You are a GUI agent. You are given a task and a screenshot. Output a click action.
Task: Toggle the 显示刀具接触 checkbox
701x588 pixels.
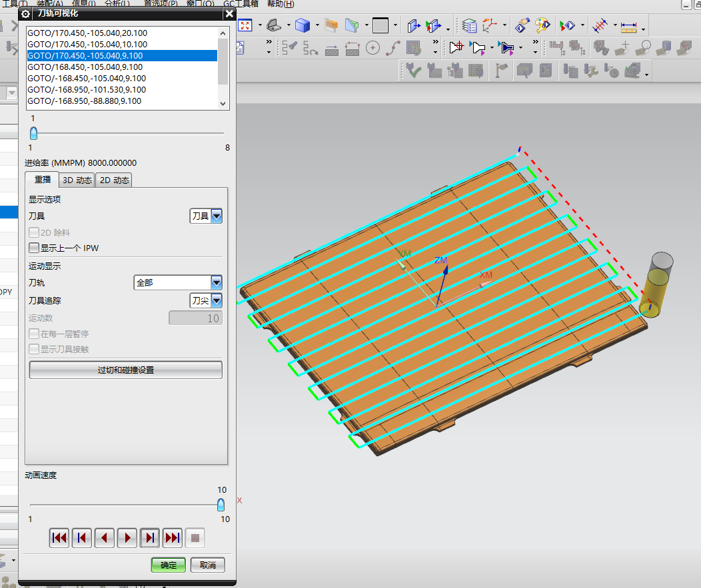pyautogui.click(x=34, y=349)
